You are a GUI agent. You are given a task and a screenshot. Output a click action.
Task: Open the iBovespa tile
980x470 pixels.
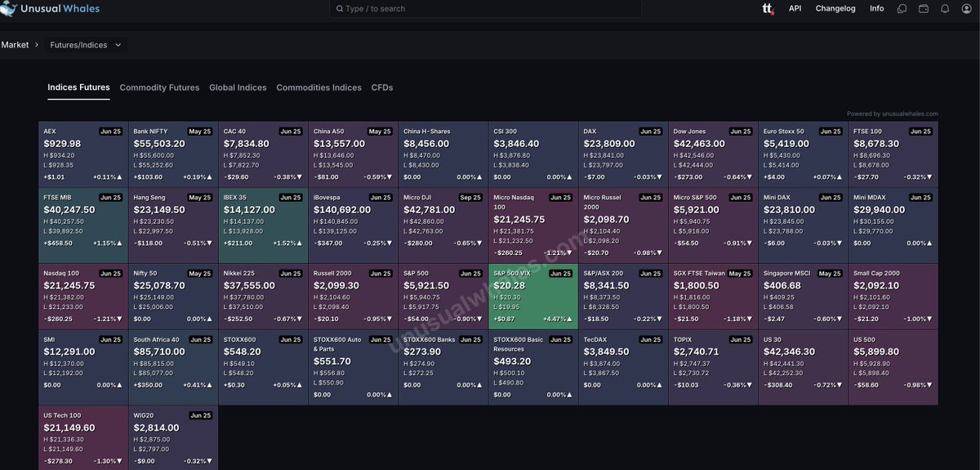click(x=354, y=226)
